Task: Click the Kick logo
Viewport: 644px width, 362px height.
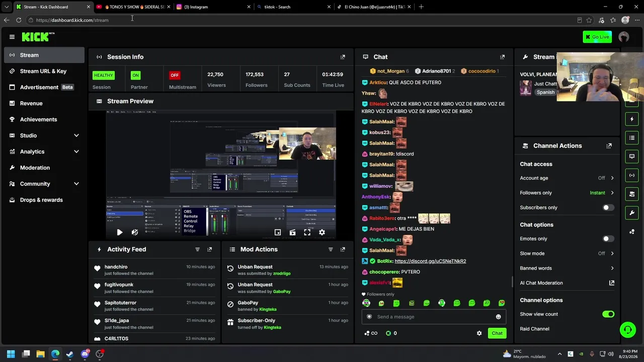Action: point(38,37)
